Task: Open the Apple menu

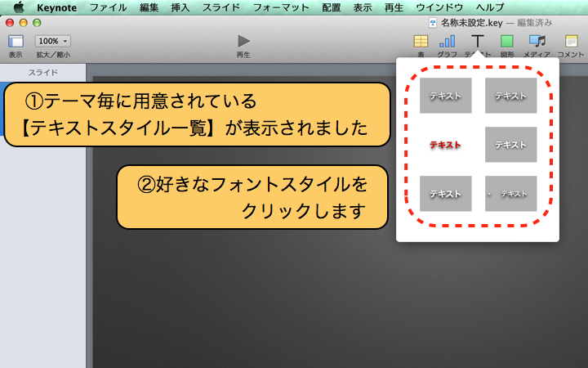Action: pos(19,7)
